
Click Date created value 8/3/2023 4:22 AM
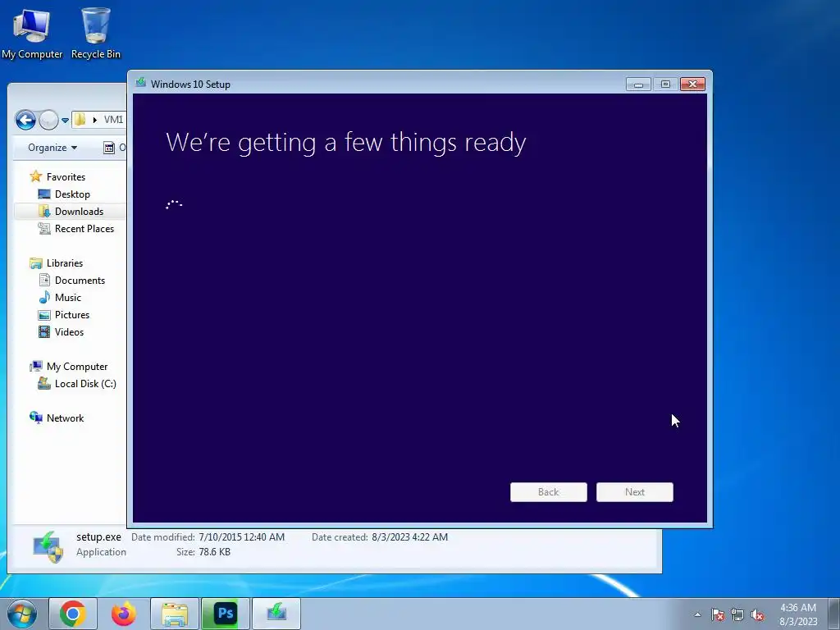coord(410,536)
